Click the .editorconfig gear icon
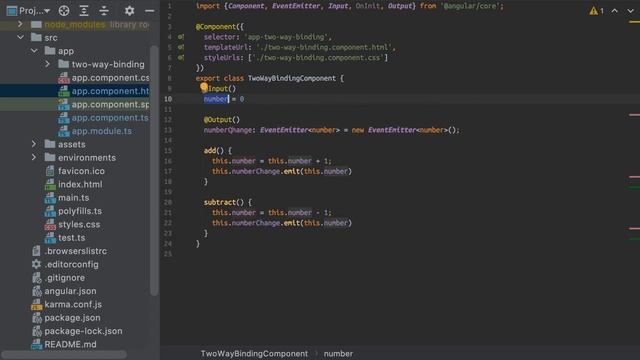 tap(37, 264)
